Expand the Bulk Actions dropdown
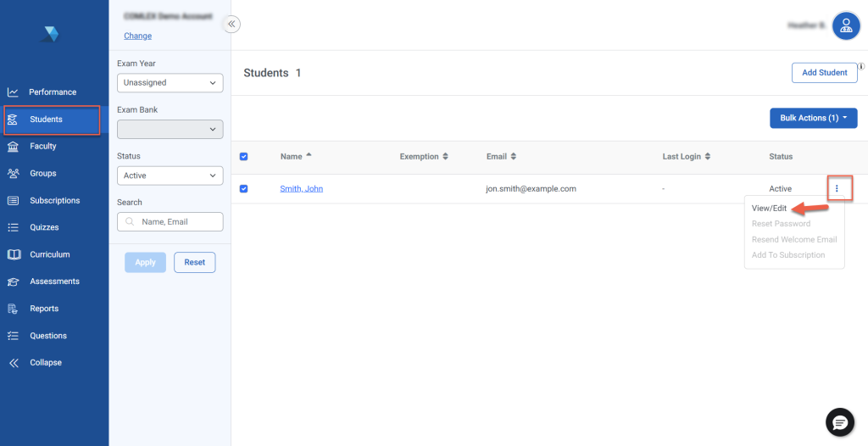868x446 pixels. 813,118
